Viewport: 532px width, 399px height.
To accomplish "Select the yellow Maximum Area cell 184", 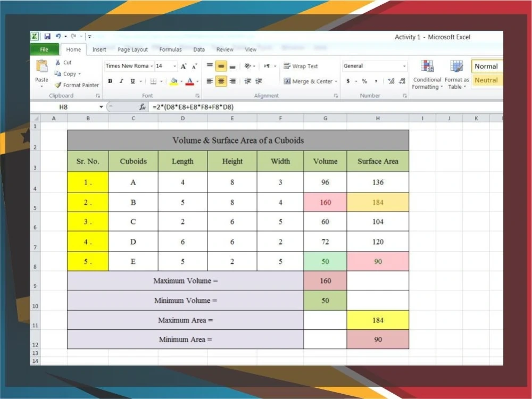I will pyautogui.click(x=378, y=320).
